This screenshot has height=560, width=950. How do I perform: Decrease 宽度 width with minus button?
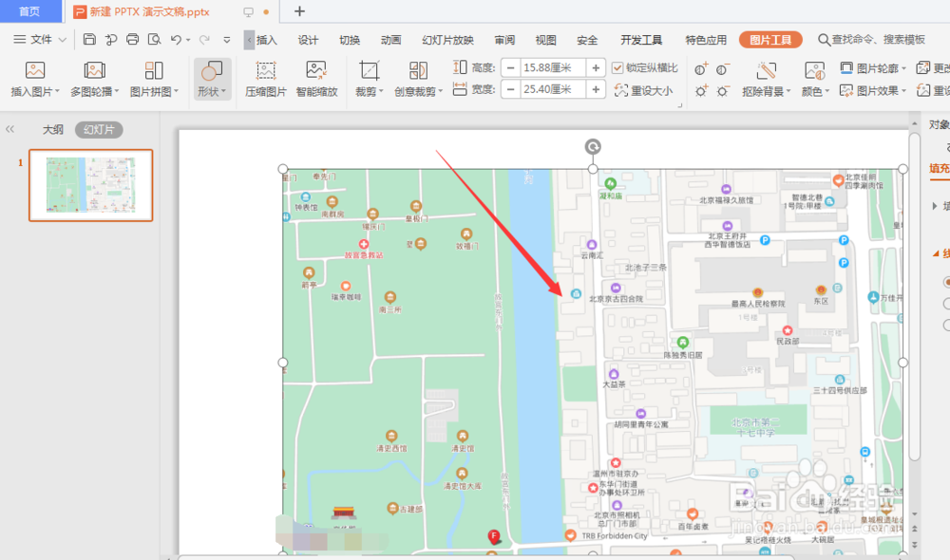click(x=510, y=89)
